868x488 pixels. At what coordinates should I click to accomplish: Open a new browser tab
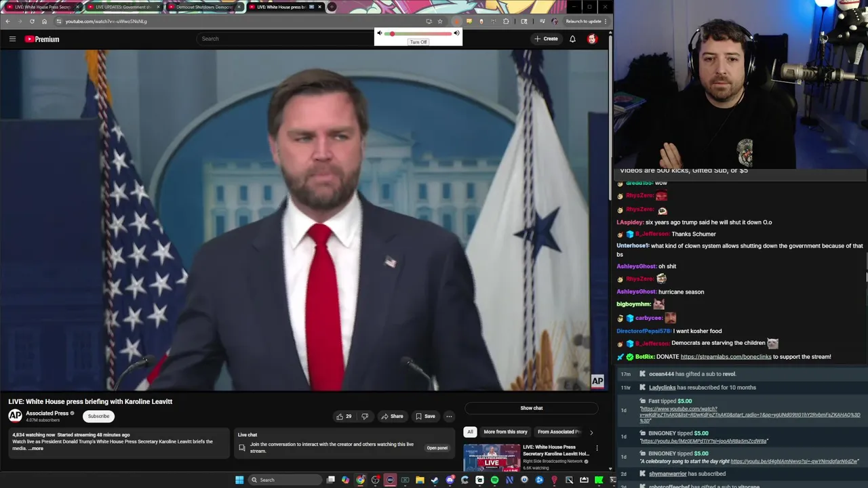click(x=332, y=7)
